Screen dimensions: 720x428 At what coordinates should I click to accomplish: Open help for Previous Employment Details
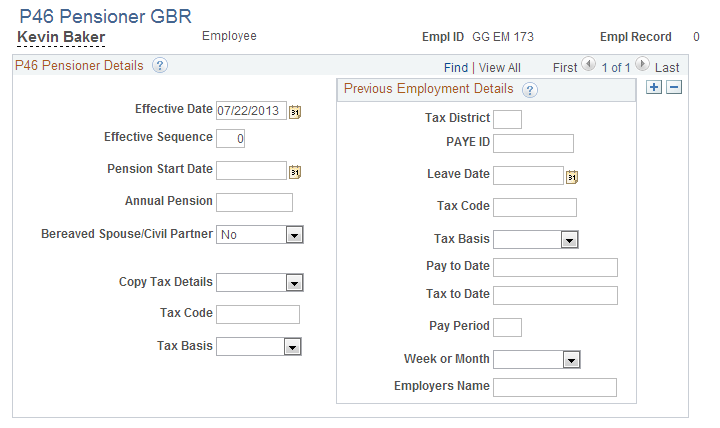[x=529, y=90]
